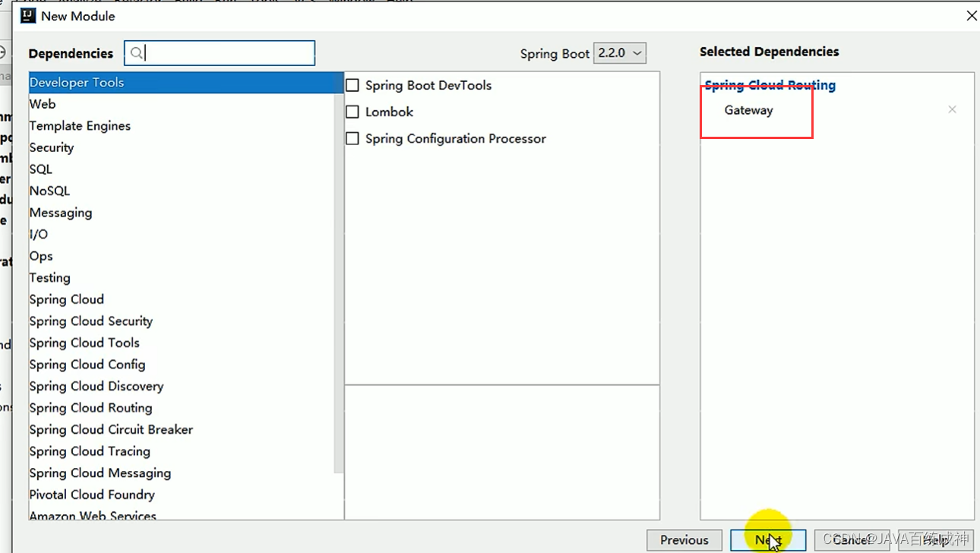980x553 pixels.
Task: Check the Lombok dependency
Action: (352, 112)
